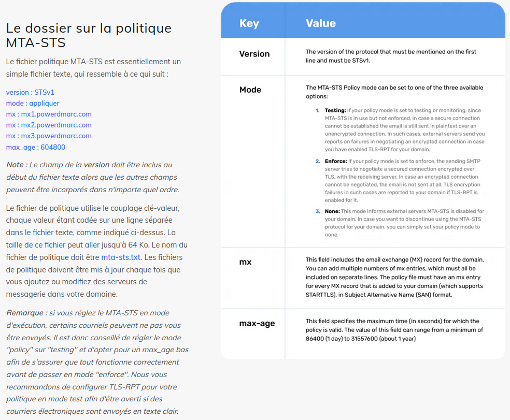
Task: Click the 'Value' column header
Action: (x=320, y=23)
